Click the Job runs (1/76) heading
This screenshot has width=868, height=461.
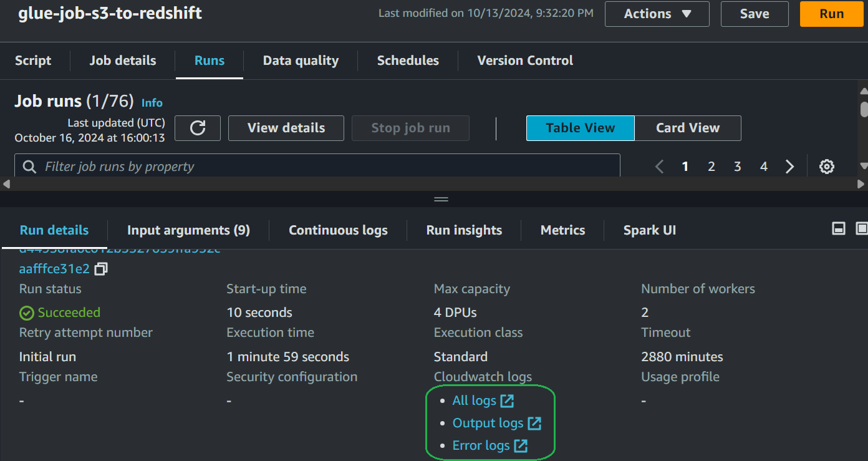pyautogui.click(x=73, y=101)
